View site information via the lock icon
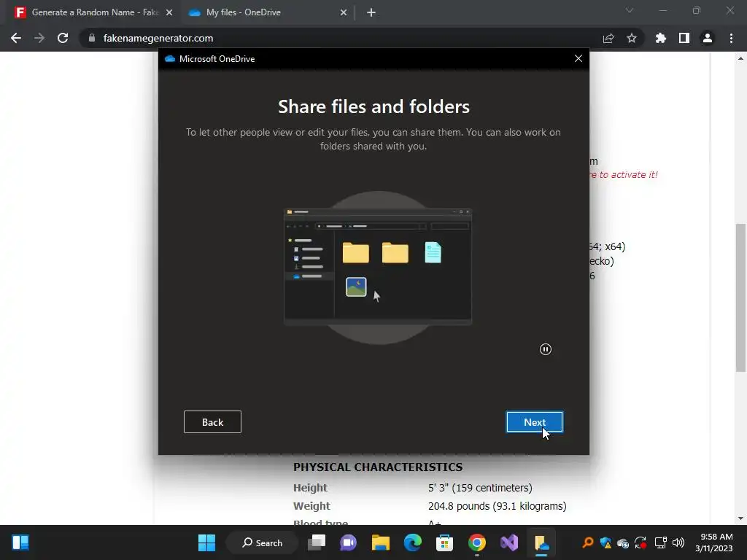The height and width of the screenshot is (560, 747). 92,38
